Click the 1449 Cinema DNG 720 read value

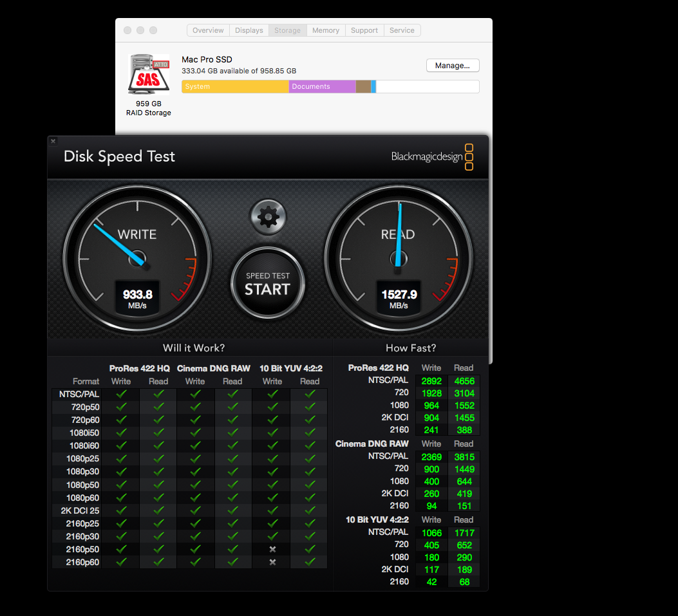pyautogui.click(x=464, y=469)
